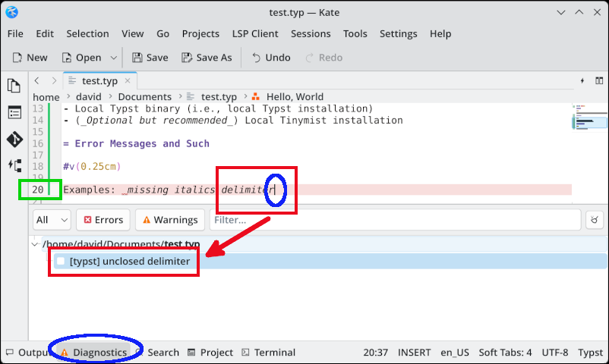Switch to the Terminal panel tab

(x=268, y=353)
